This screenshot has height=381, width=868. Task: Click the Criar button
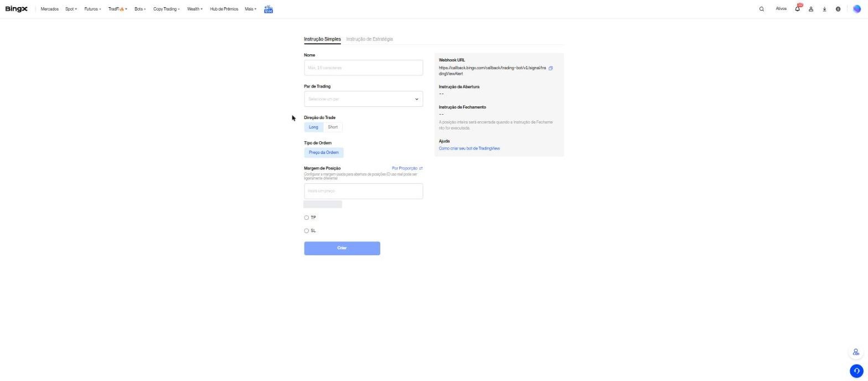coord(342,249)
